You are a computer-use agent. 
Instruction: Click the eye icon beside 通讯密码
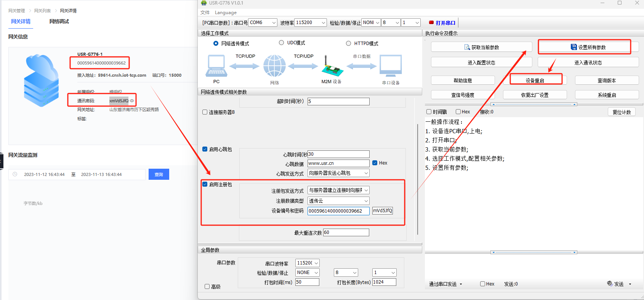[x=132, y=101]
